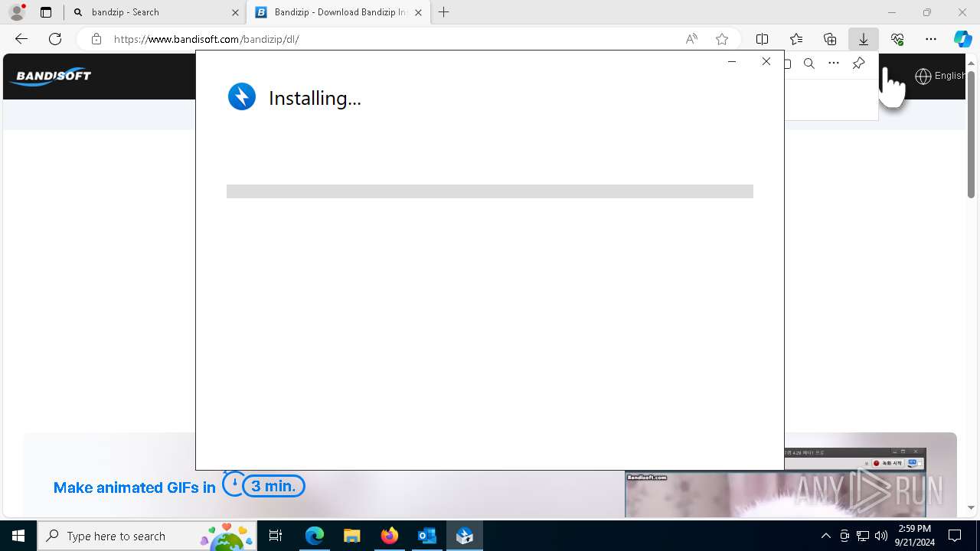
Task: Open the Edge profile avatar
Action: tap(16, 12)
